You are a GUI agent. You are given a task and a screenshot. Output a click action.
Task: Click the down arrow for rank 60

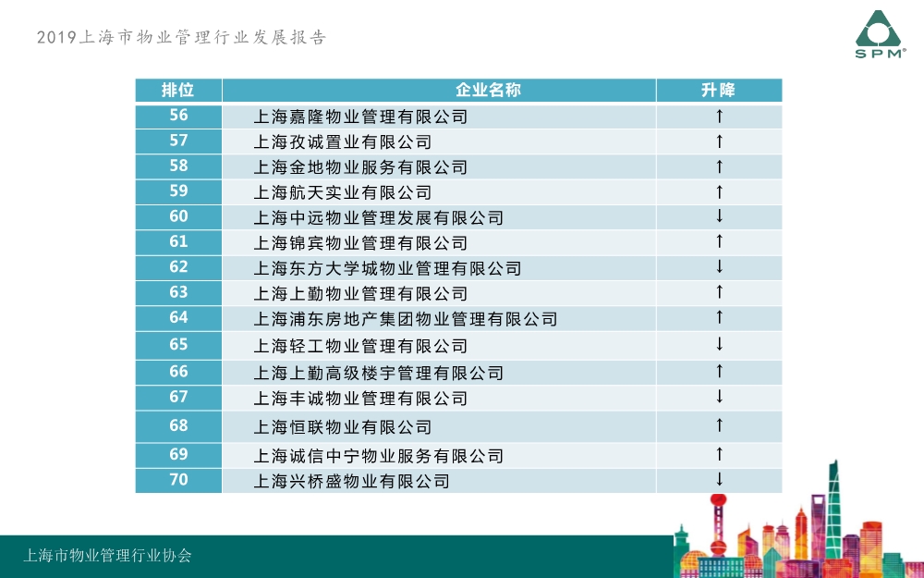click(719, 216)
